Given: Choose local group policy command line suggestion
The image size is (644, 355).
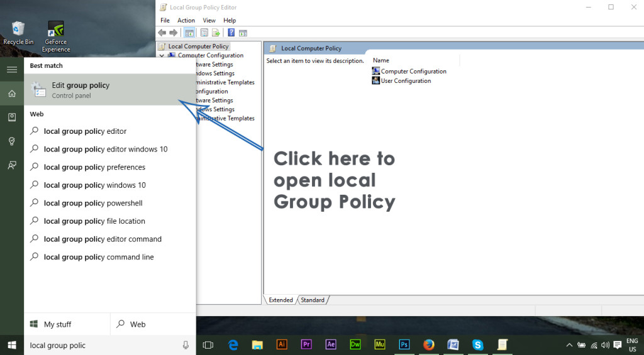Looking at the screenshot, I should coord(109,258).
